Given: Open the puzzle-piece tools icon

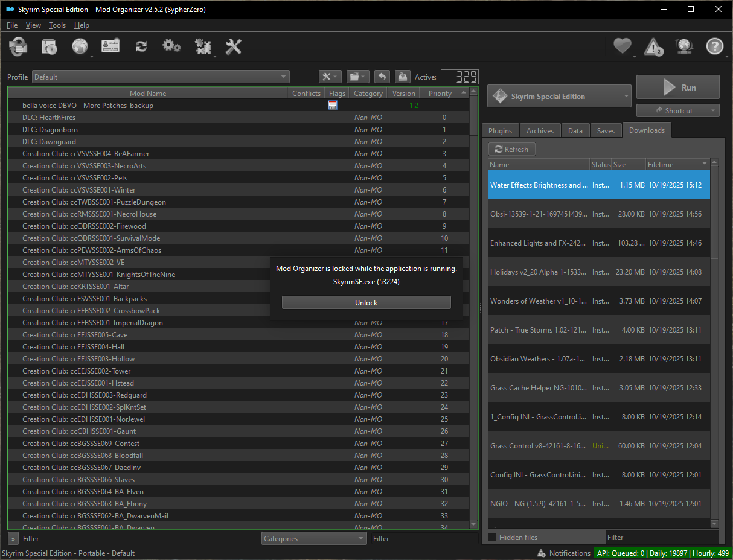Looking at the screenshot, I should coord(203,46).
